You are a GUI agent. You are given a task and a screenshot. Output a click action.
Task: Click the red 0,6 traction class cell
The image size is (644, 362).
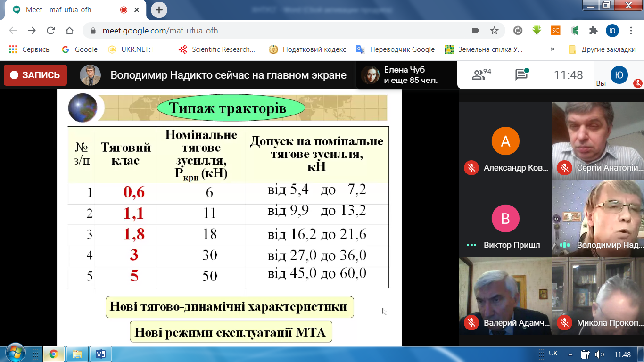[x=126, y=193]
